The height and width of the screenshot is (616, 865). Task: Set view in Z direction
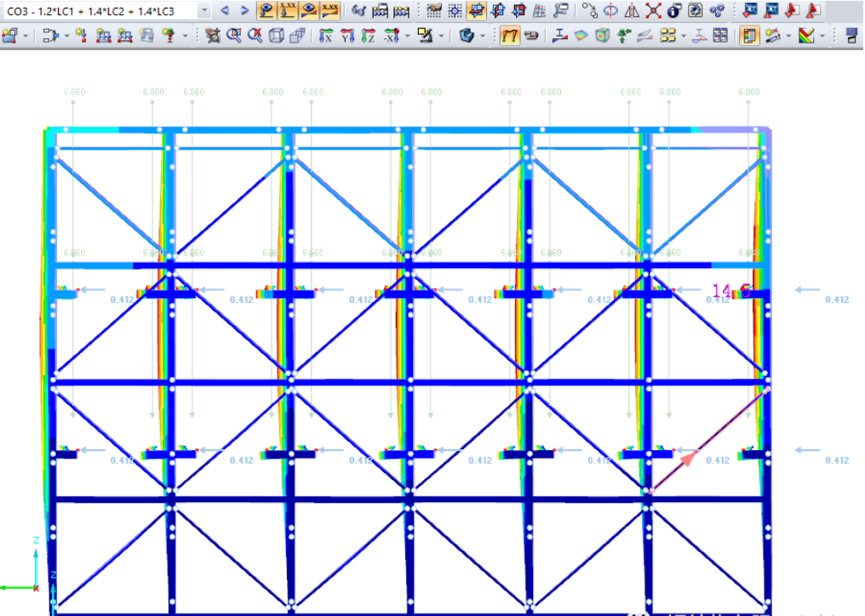coord(368,36)
